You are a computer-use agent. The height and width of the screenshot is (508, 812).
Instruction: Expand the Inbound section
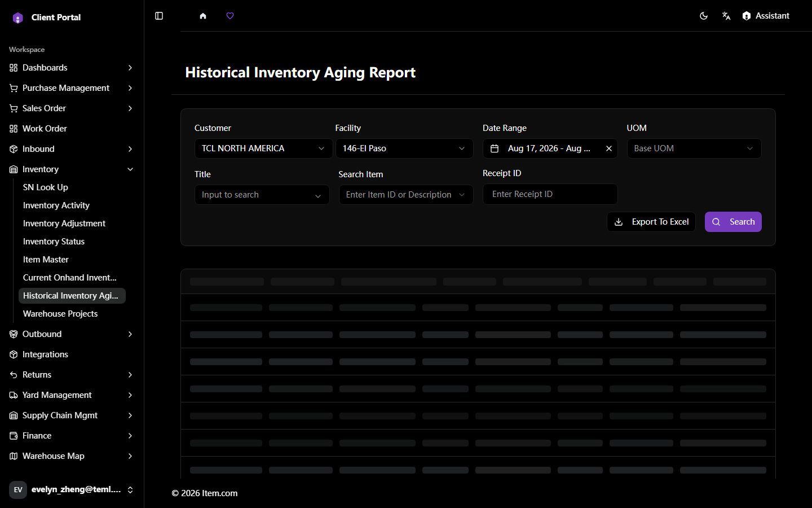72,149
